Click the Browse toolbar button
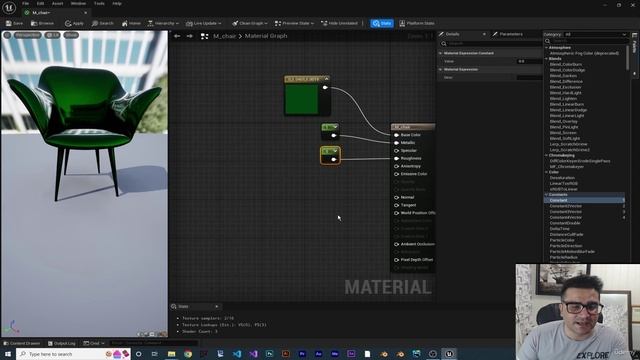Image resolution: width=640 pixels, height=360 pixels. point(42,23)
